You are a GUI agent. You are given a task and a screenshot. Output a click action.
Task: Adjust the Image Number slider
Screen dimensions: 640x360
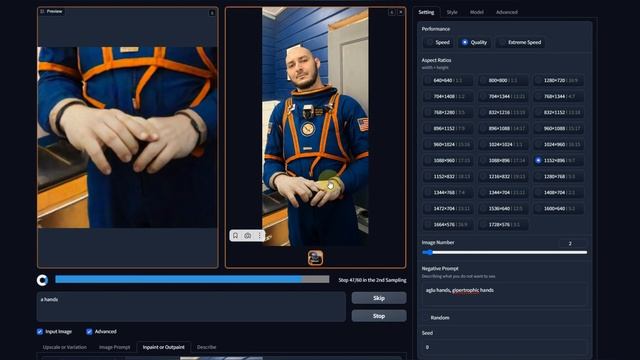point(504,253)
